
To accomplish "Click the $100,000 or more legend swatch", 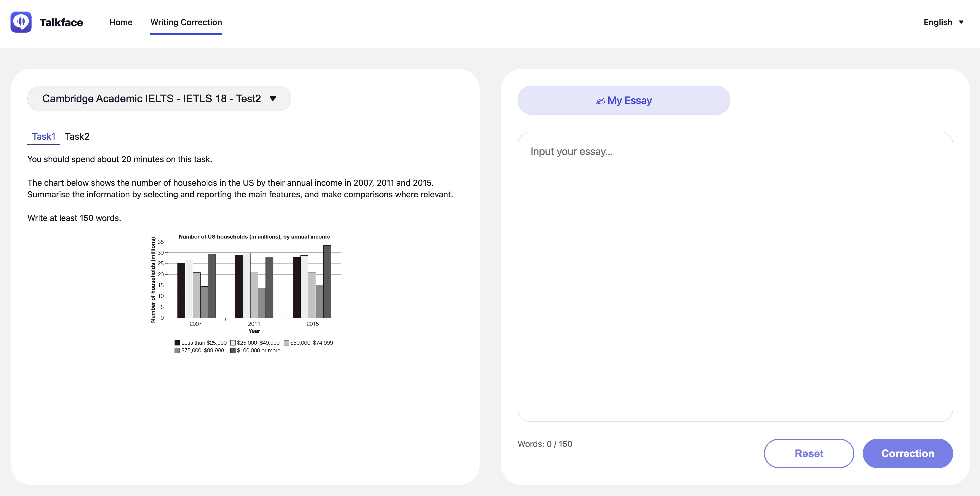I will (x=233, y=350).
